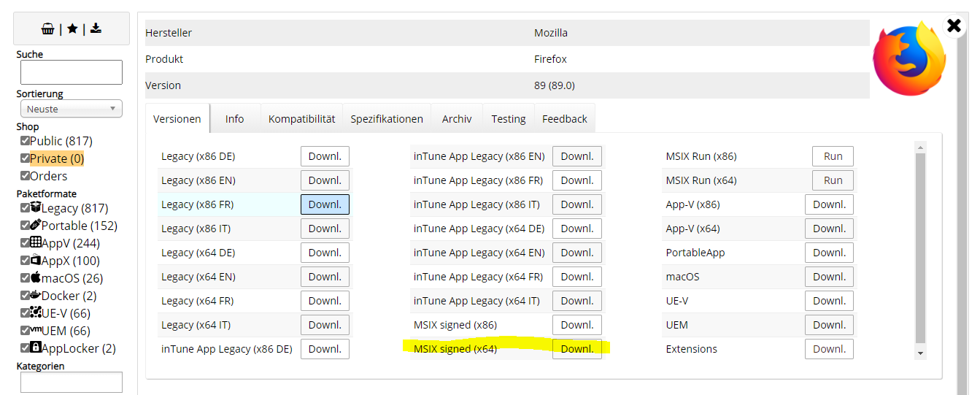Download the UE-V package
Image resolution: width=980 pixels, height=395 pixels.
pyautogui.click(x=829, y=301)
